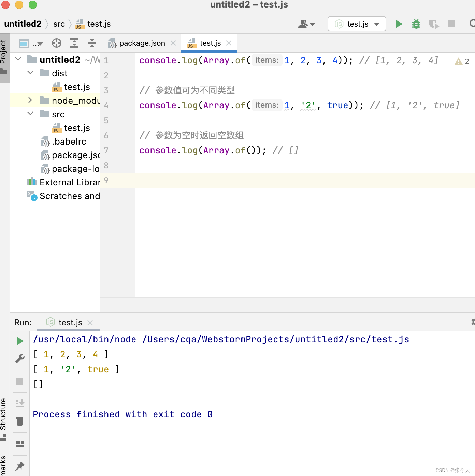Open the test.js run configuration dropdown
The height and width of the screenshot is (476, 475).
coord(357,24)
